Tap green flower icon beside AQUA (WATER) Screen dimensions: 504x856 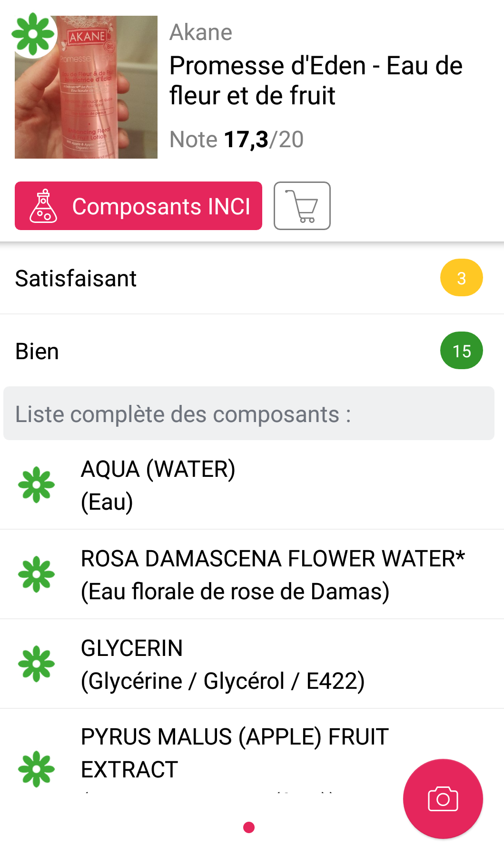click(x=36, y=485)
